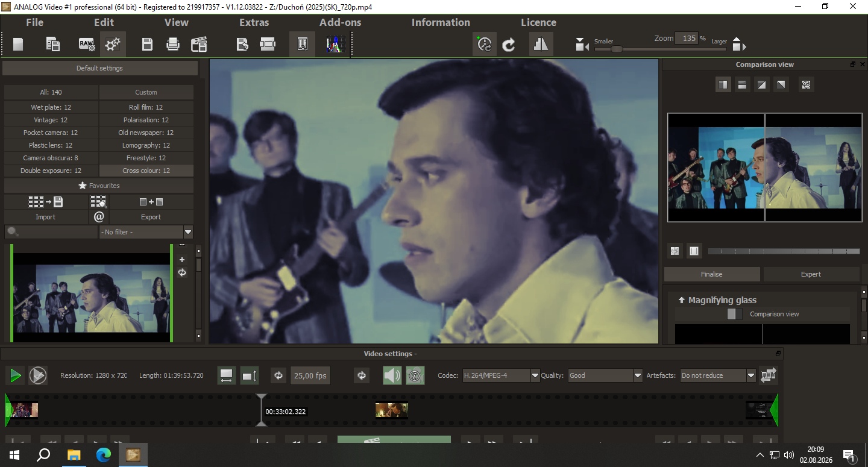The width and height of the screenshot is (868, 467).
Task: Click the loop icon left of the speaker
Action: coord(362,375)
